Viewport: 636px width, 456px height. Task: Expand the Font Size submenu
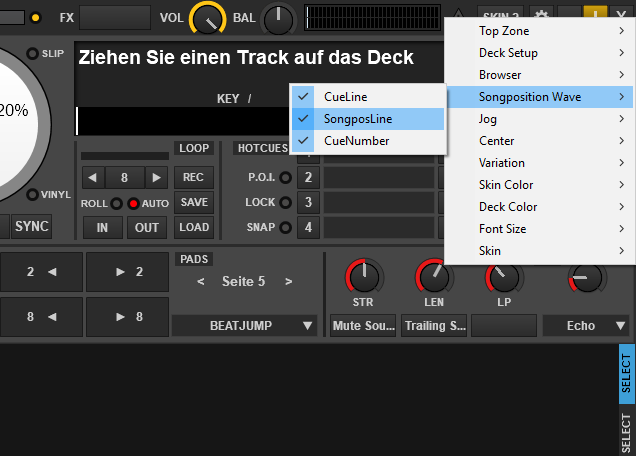(x=538, y=229)
